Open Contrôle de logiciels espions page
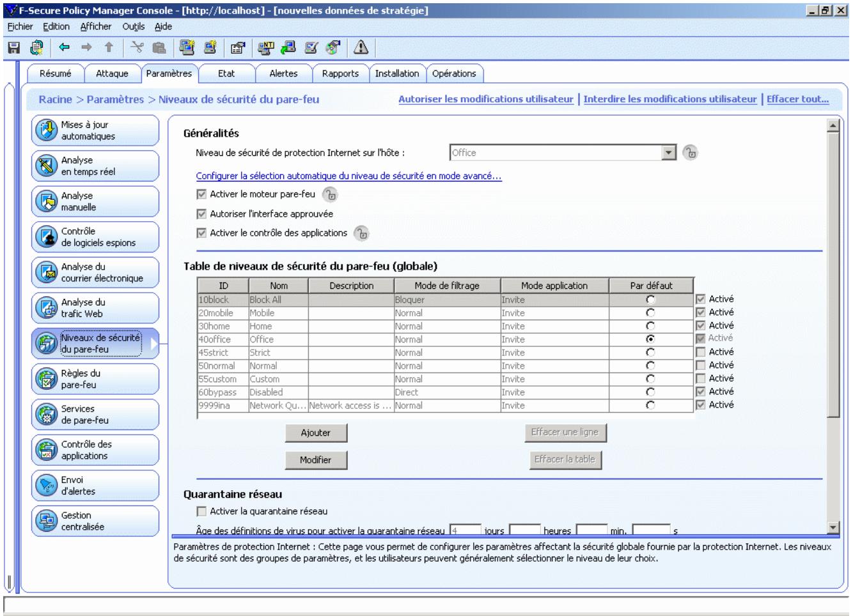This screenshot has width=853, height=616. tap(95, 237)
